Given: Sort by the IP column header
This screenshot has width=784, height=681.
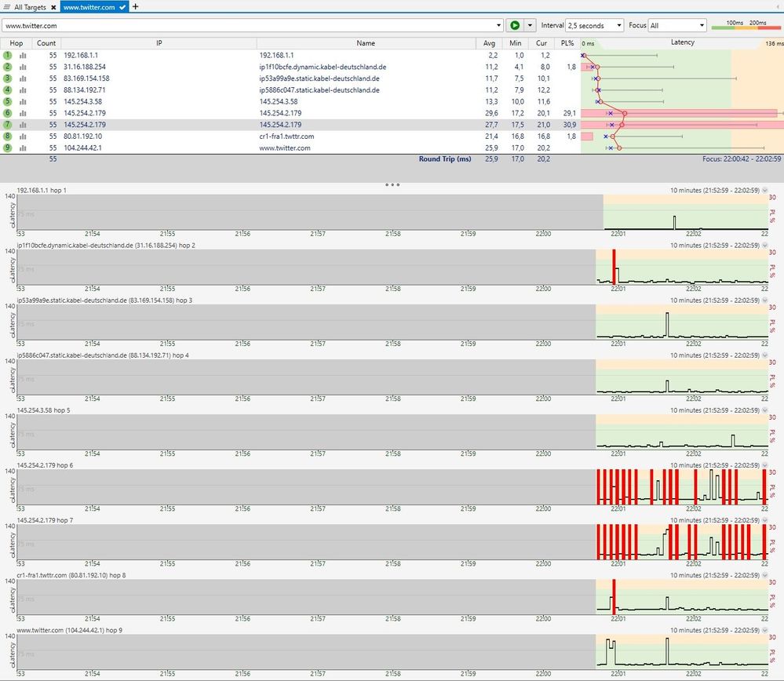Looking at the screenshot, I should click(159, 43).
